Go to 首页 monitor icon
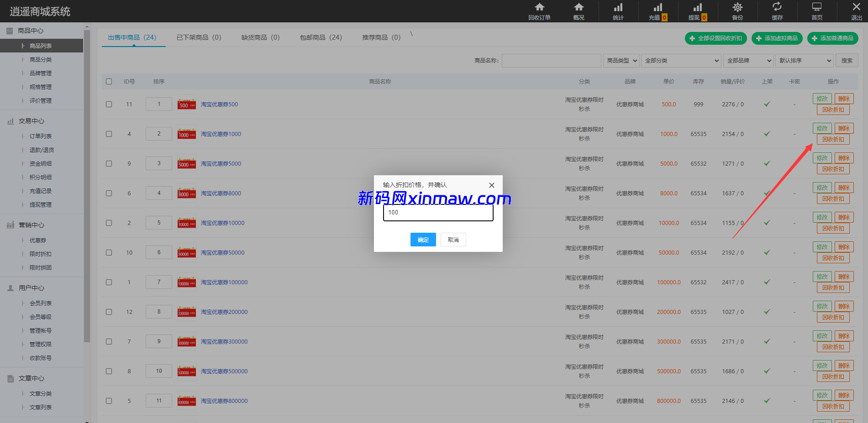 pos(816,7)
